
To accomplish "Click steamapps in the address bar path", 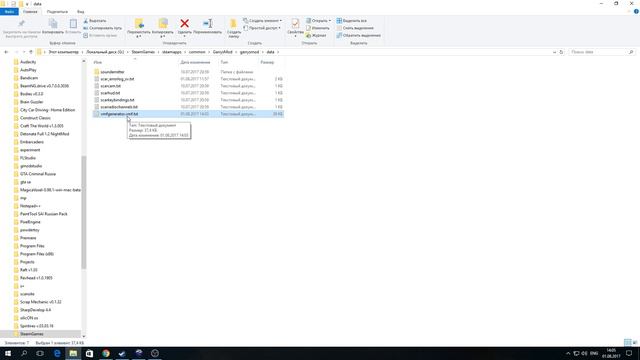I will click(x=171, y=52).
